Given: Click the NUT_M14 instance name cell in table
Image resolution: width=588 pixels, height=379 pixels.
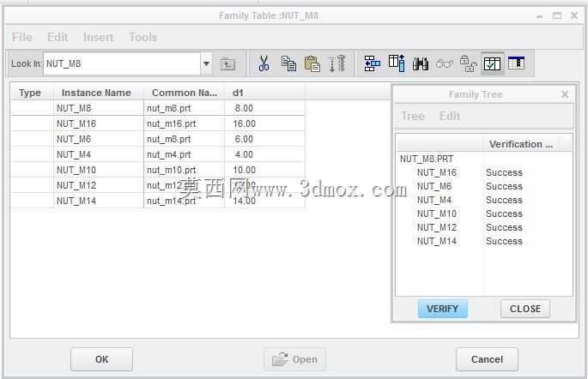Looking at the screenshot, I should click(x=98, y=201).
